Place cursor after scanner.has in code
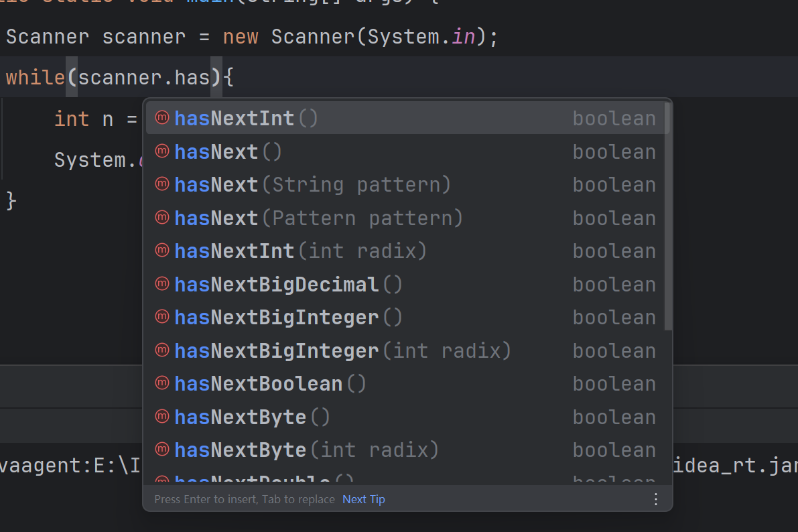Screen dimensions: 798x532 [x=210, y=77]
